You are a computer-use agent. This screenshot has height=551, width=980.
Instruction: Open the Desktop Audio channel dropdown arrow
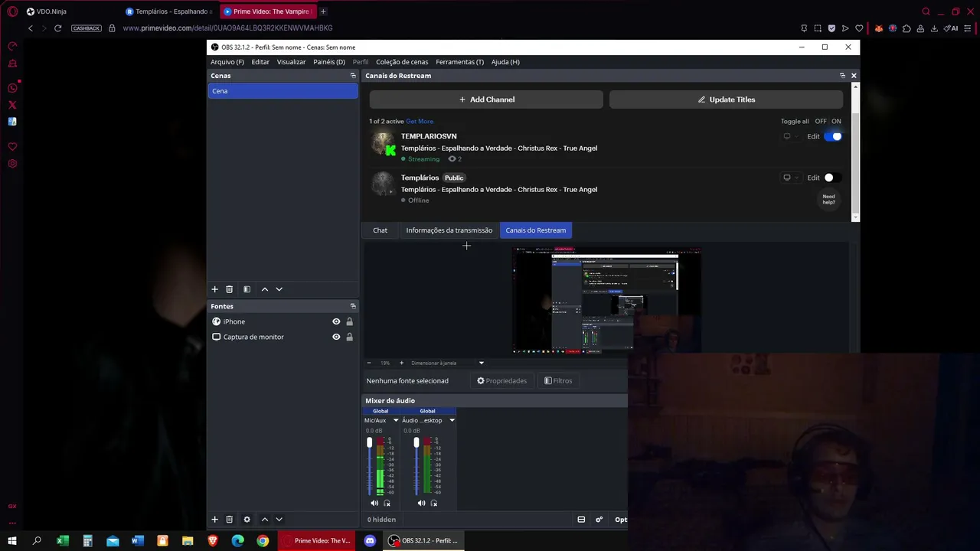point(452,420)
